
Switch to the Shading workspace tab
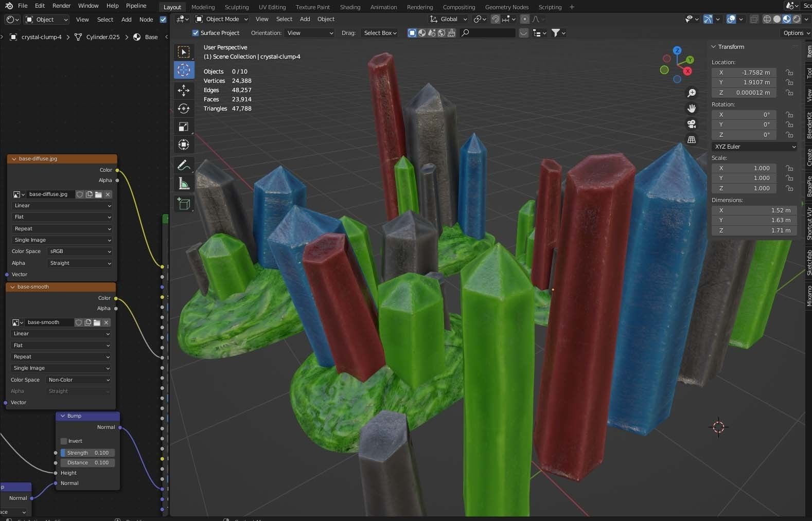pos(350,7)
